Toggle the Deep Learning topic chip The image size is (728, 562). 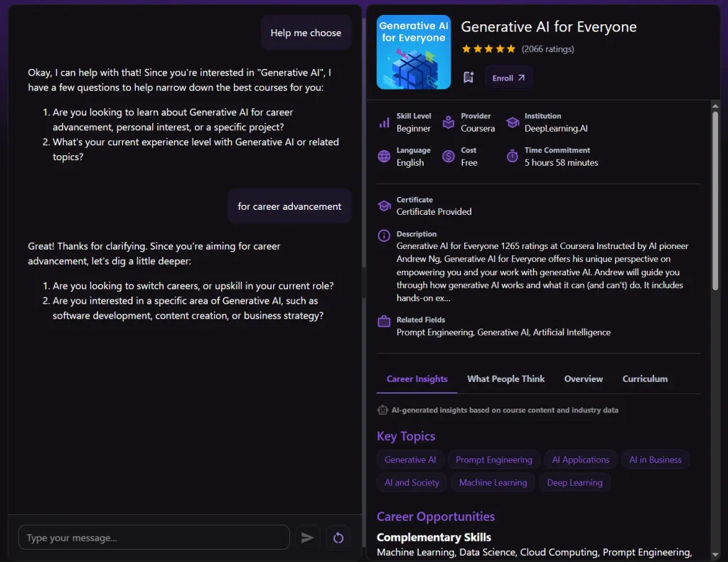click(x=574, y=482)
